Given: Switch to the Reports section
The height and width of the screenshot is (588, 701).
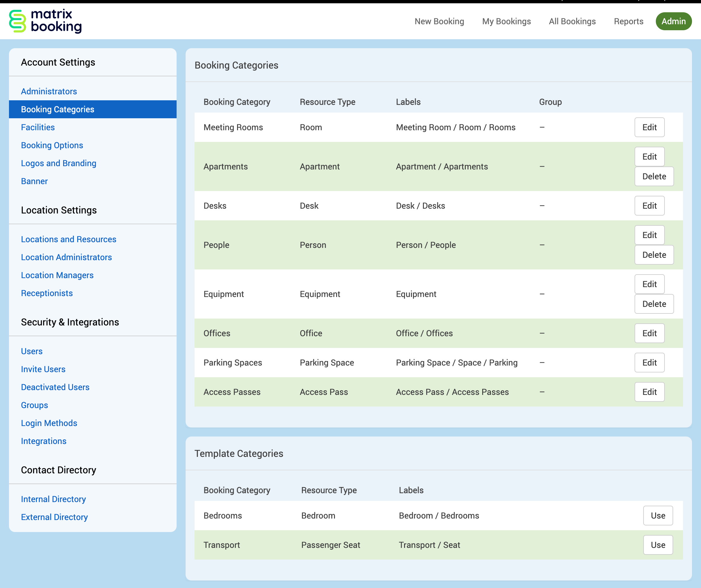Looking at the screenshot, I should pyautogui.click(x=629, y=21).
